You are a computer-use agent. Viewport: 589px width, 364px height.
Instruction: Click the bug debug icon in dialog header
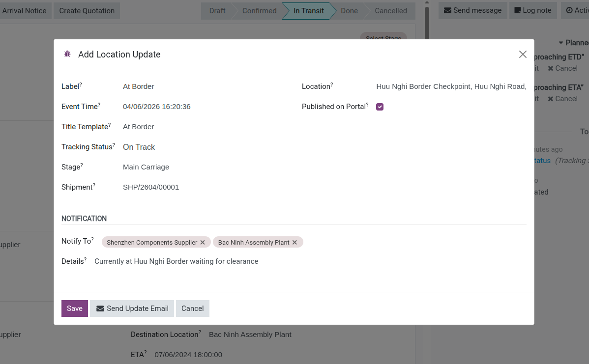coord(67,54)
